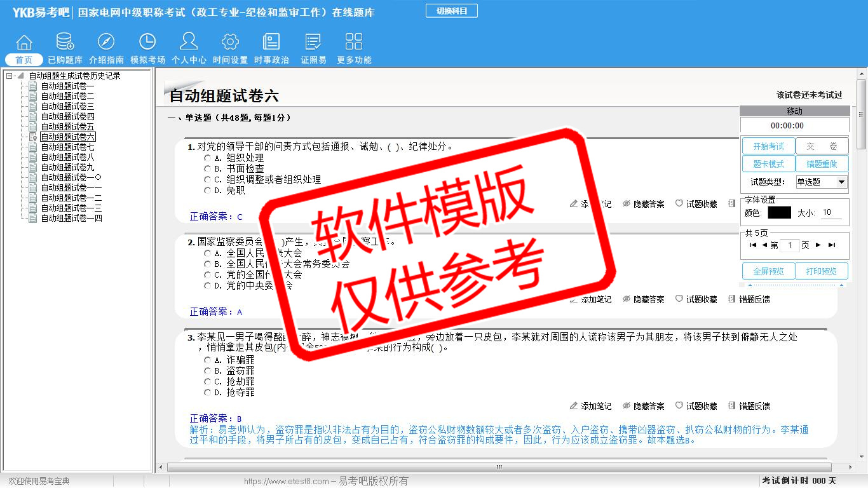The image size is (868, 488).
Task: Go to next page arrow in pager
Action: tap(818, 245)
